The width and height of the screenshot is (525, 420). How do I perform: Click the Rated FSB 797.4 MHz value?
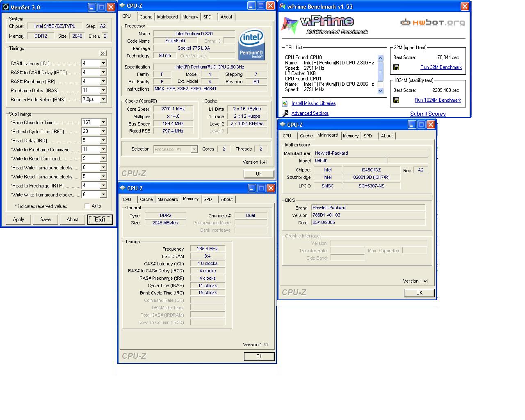click(173, 131)
